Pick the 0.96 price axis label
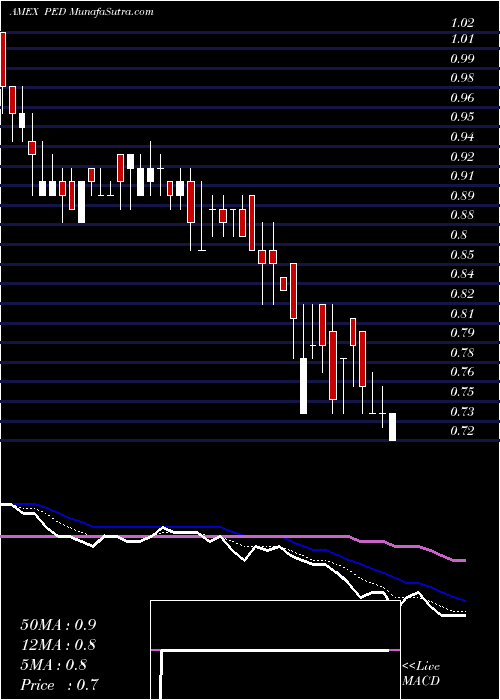Image resolution: width=500 pixels, height=700 pixels. [462, 98]
